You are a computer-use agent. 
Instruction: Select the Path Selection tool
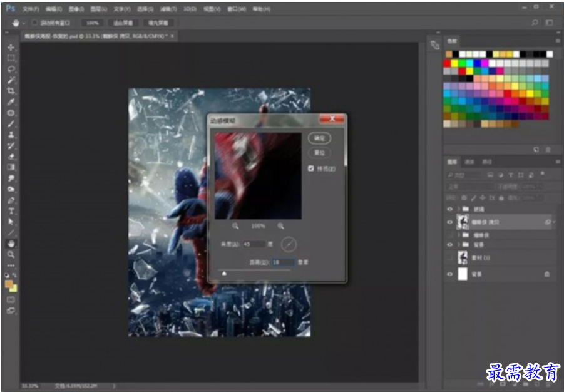(11, 222)
